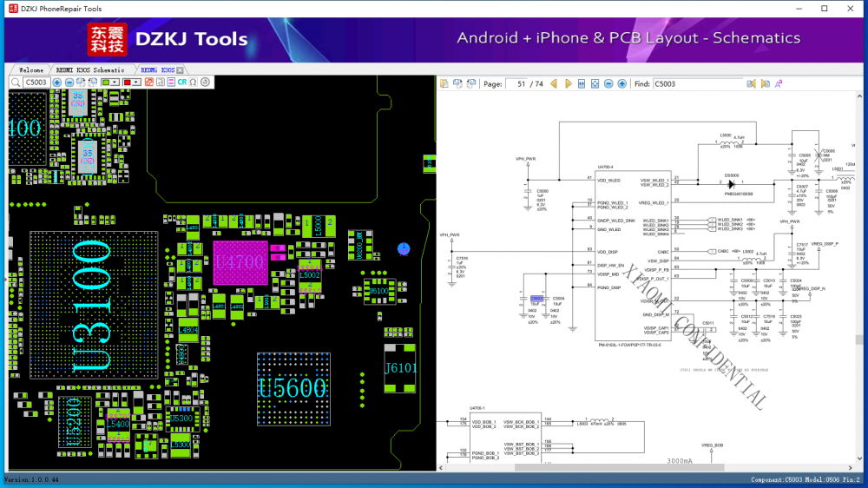The image size is (868, 488).
Task: Open the REDMI K30S Schematic tab
Action: click(89, 69)
